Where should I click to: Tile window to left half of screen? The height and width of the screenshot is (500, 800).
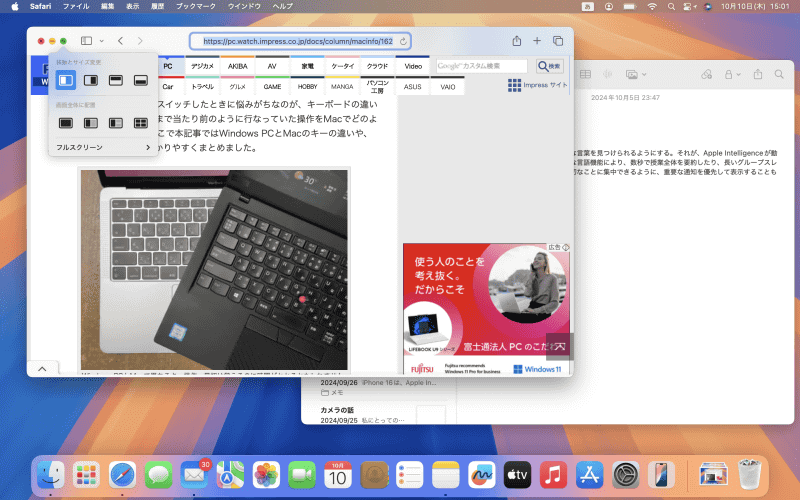66,80
